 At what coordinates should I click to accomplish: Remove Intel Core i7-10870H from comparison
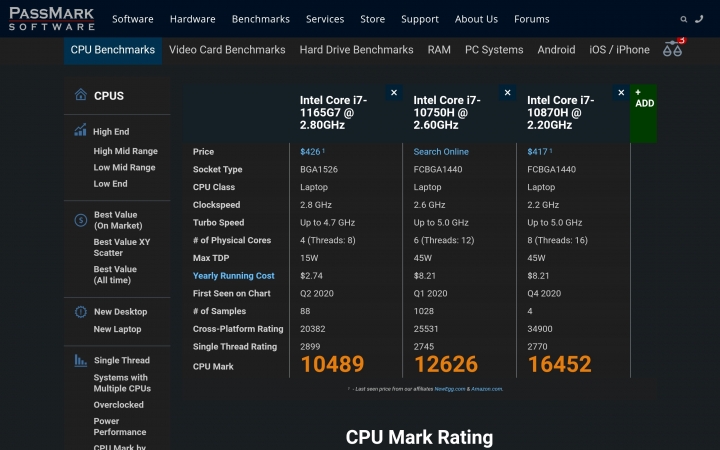pyautogui.click(x=621, y=93)
